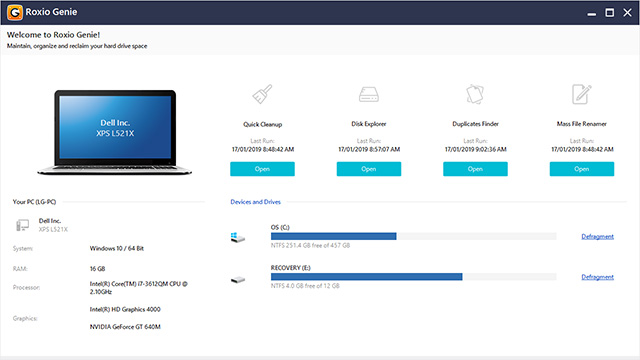
Task: Minimize the Roxio Genie window
Action: pyautogui.click(x=591, y=13)
